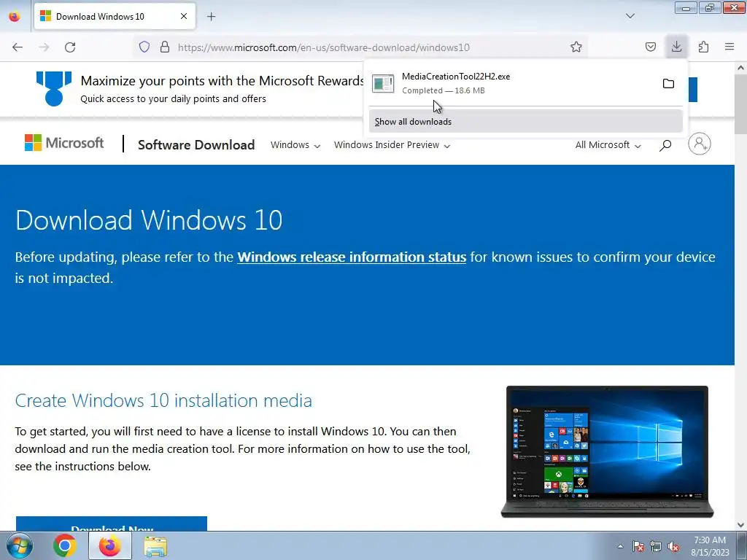Screen dimensions: 747x560
Task: Open the Action Center flag icon
Action: (x=638, y=546)
